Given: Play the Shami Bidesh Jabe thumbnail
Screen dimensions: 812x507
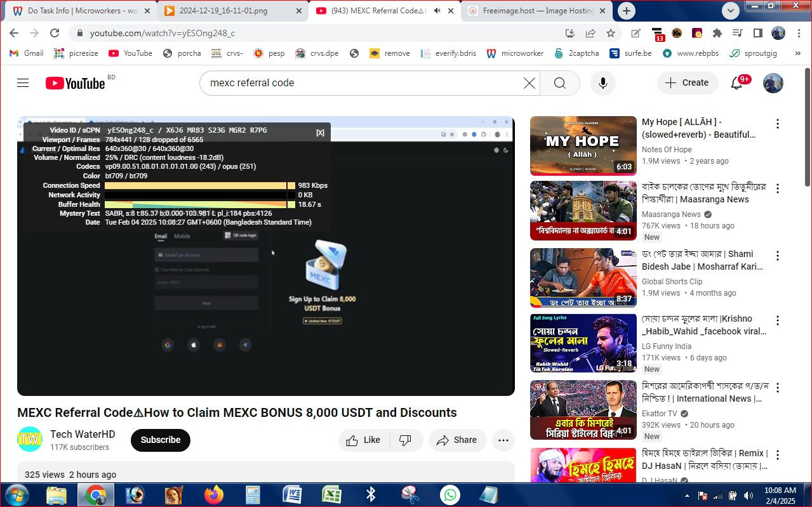Looking at the screenshot, I should point(583,278).
